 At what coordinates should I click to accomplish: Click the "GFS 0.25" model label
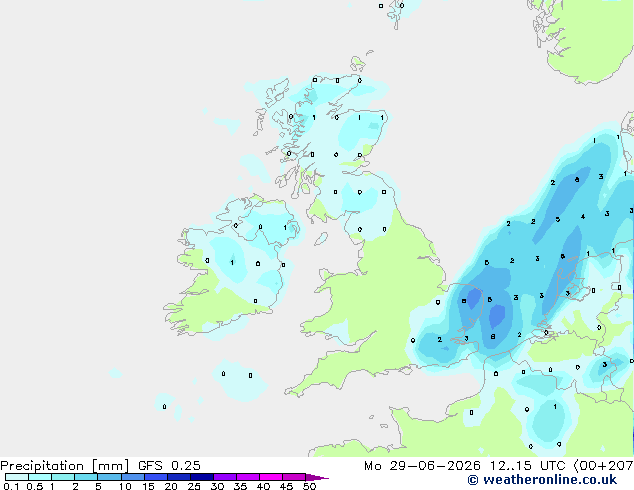(x=169, y=466)
